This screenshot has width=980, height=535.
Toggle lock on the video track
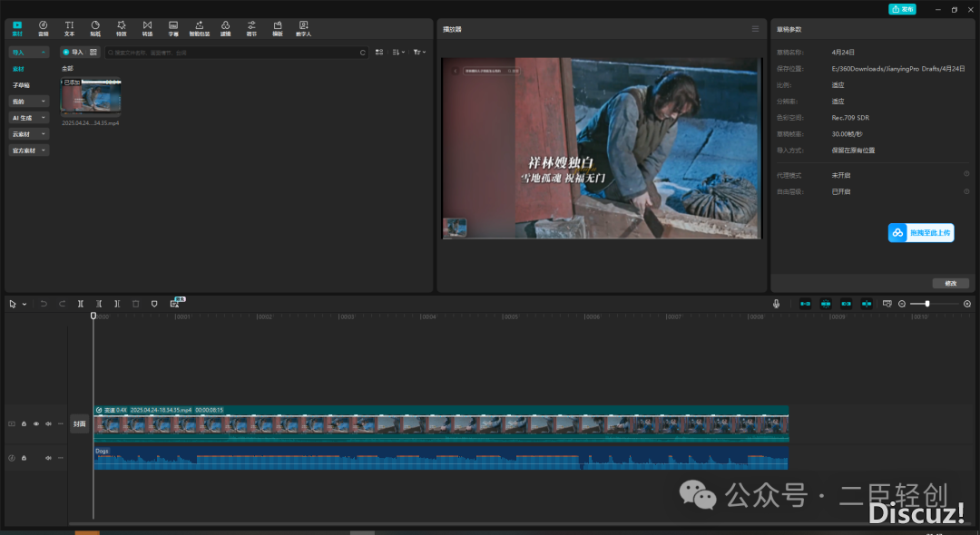(x=24, y=423)
